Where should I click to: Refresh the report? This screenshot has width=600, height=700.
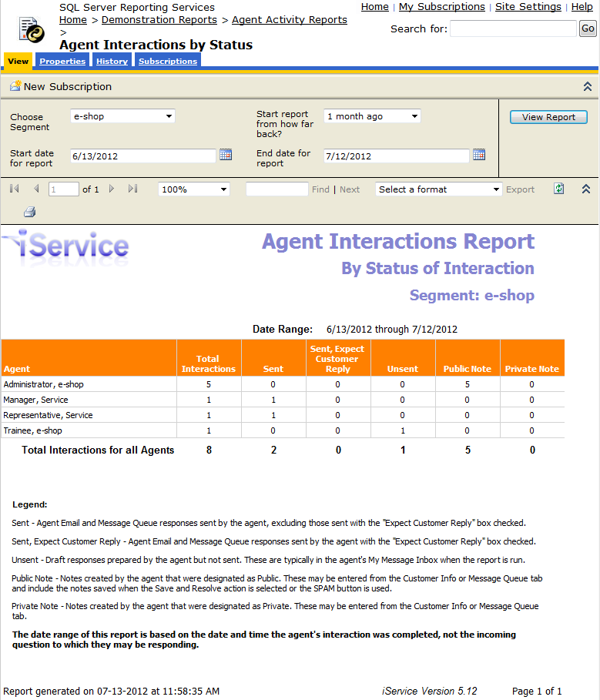tap(559, 189)
